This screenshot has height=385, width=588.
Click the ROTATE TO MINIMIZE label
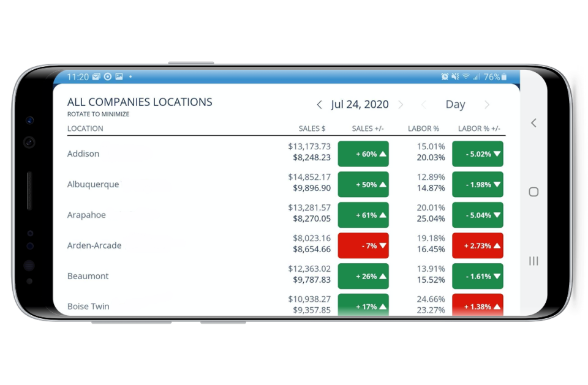coord(98,114)
